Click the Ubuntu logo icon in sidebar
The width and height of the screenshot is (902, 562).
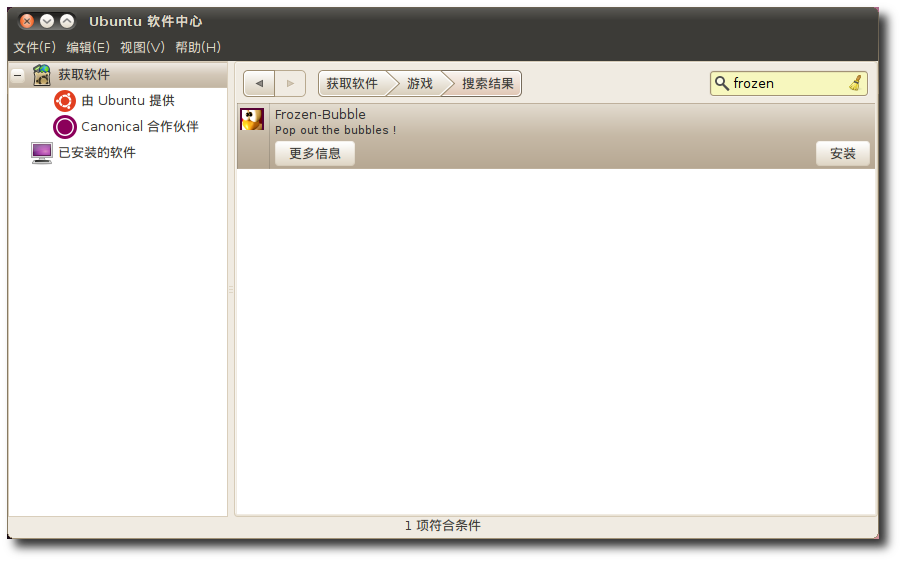(65, 101)
